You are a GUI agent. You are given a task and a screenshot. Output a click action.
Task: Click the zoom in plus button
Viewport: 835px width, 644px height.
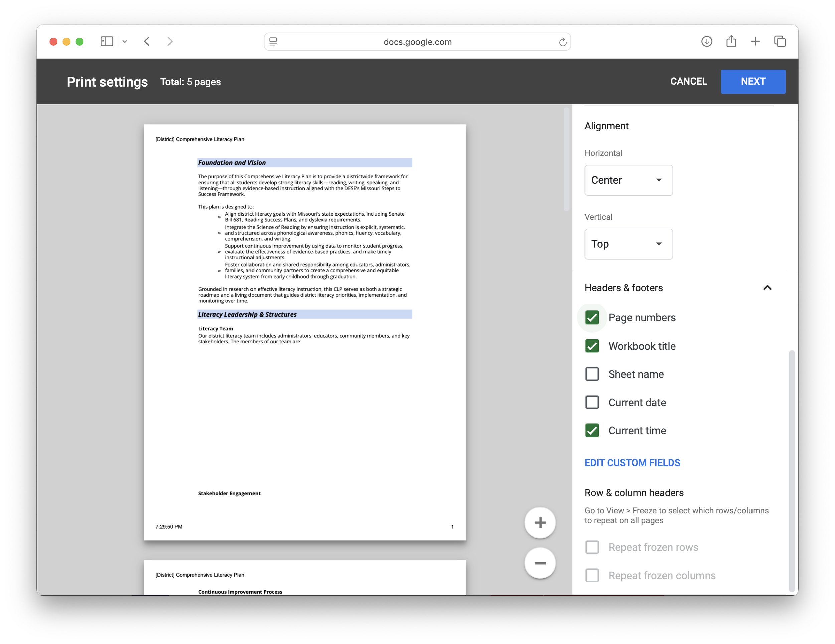point(540,522)
